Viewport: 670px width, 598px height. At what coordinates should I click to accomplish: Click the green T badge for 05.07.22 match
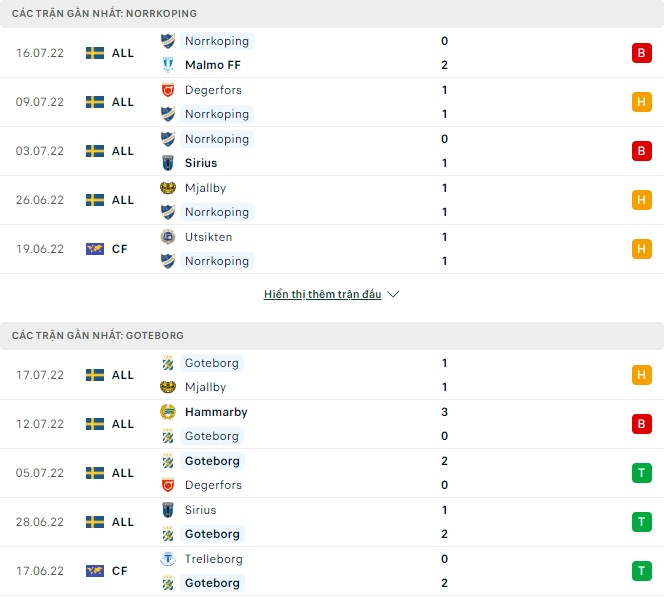point(641,473)
